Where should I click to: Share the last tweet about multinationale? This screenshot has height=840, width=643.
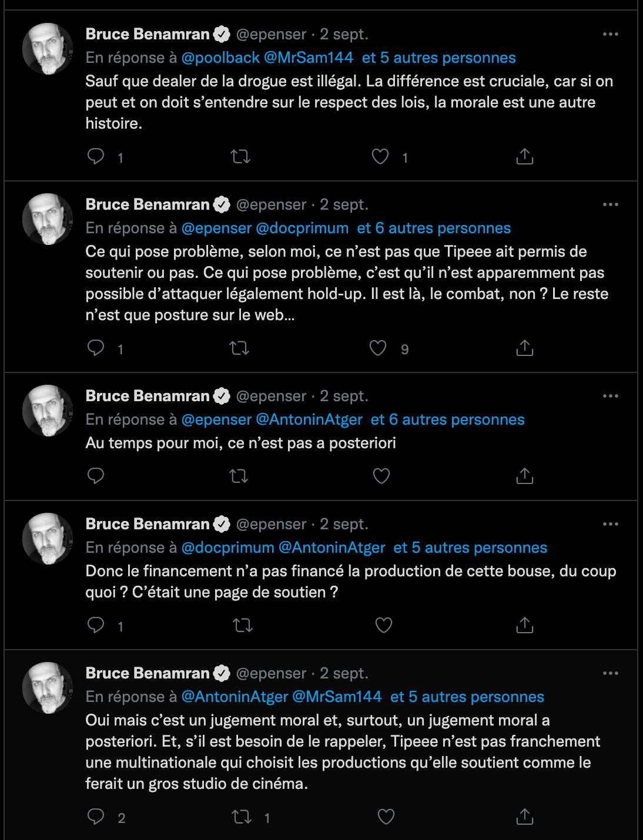(x=524, y=817)
